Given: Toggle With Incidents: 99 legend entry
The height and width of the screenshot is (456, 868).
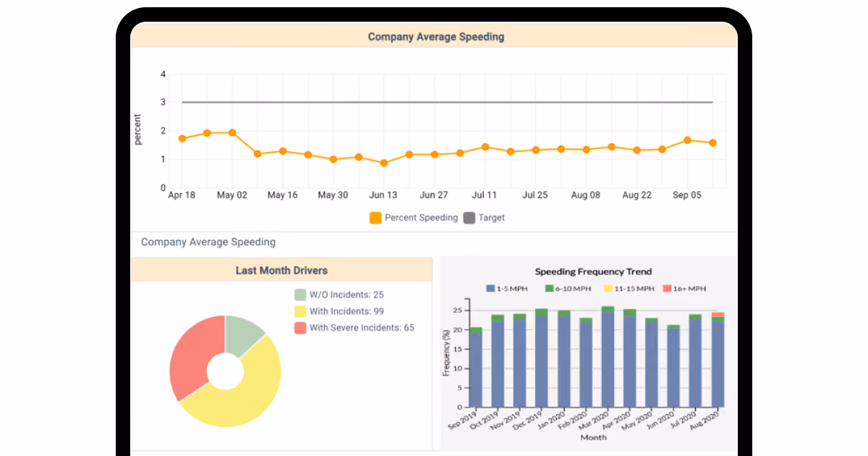Looking at the screenshot, I should 300,311.
